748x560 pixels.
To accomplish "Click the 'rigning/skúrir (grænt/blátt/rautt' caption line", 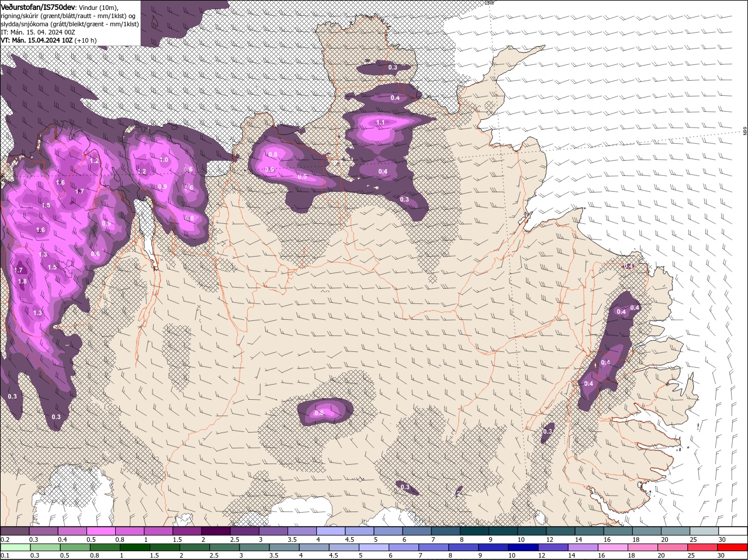I will click(x=68, y=15).
